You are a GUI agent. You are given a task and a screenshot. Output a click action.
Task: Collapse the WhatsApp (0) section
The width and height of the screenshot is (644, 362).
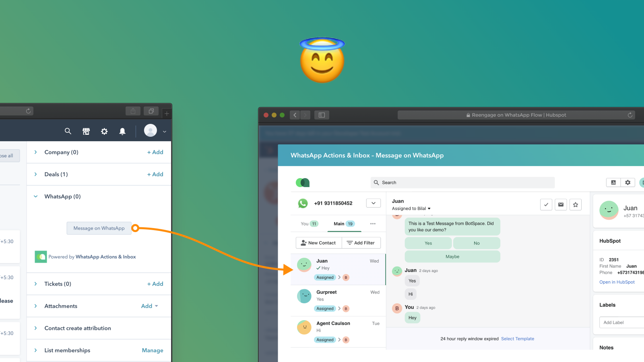coord(36,197)
